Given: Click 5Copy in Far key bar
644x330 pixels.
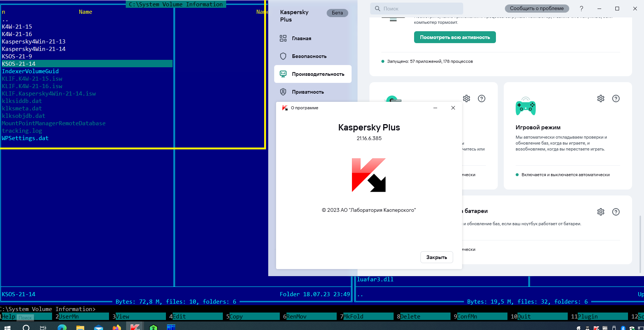Looking at the screenshot, I should coord(253,317).
